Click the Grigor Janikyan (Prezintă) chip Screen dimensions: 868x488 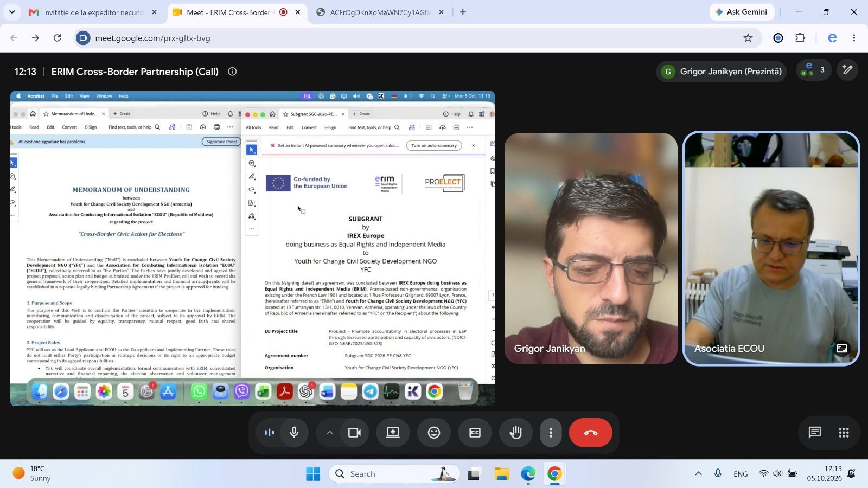point(722,72)
